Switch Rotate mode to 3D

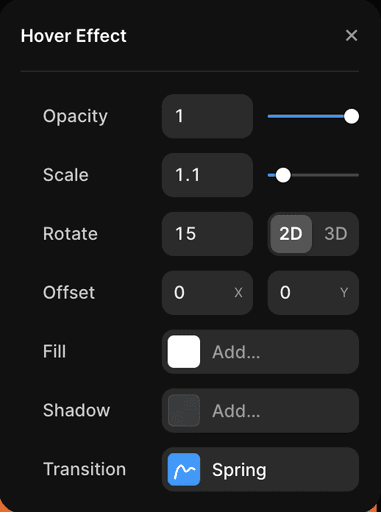[x=336, y=234]
